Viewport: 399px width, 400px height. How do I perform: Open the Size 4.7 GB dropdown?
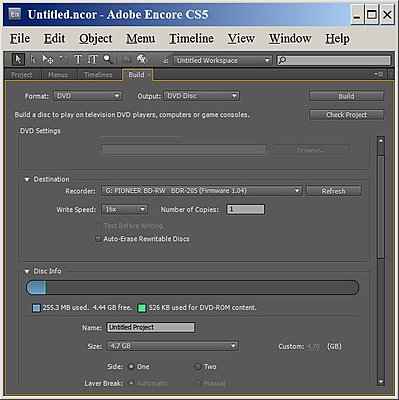(172, 346)
